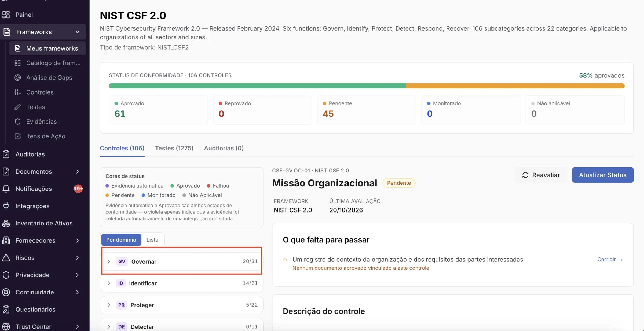Switch to Por domínio view

tap(121, 240)
